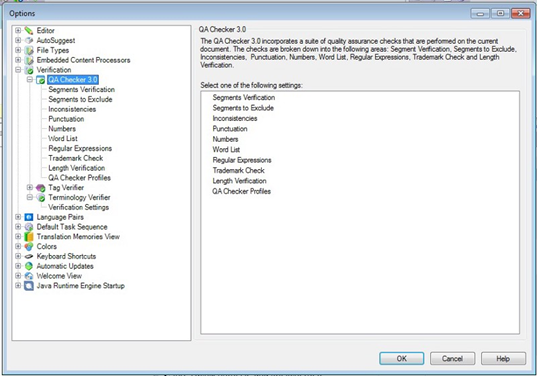Select the QA Checker 3.0 tree label
The width and height of the screenshot is (537, 376).
tap(73, 80)
